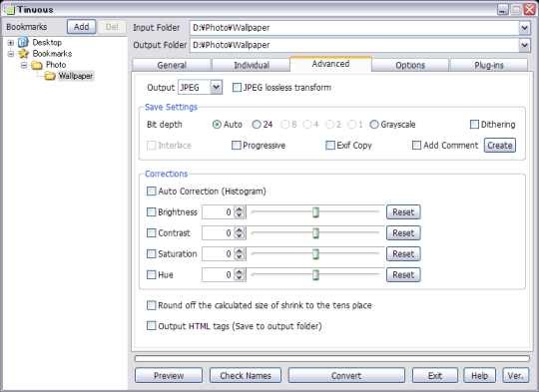Click the Brightness value field
Viewport: 539px width, 392px height.
point(219,212)
